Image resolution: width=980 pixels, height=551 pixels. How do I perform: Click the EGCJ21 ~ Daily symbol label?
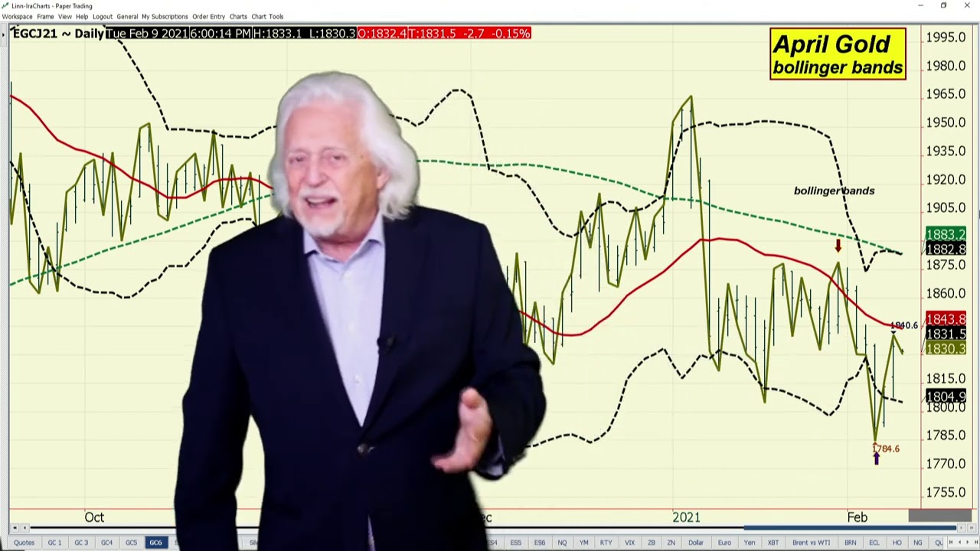tap(57, 34)
